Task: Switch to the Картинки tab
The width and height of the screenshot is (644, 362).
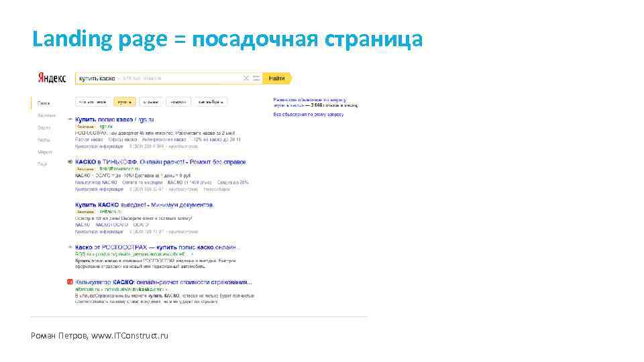Action: [x=46, y=116]
